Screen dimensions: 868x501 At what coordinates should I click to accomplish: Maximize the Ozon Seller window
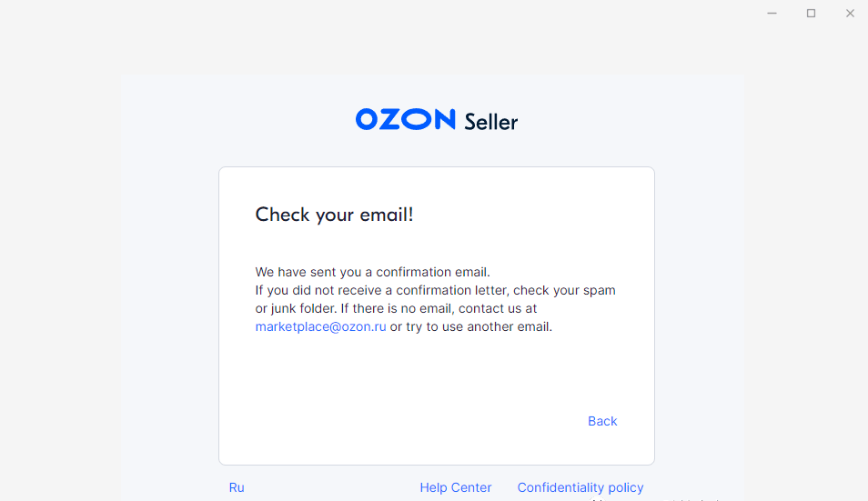pyautogui.click(x=811, y=14)
